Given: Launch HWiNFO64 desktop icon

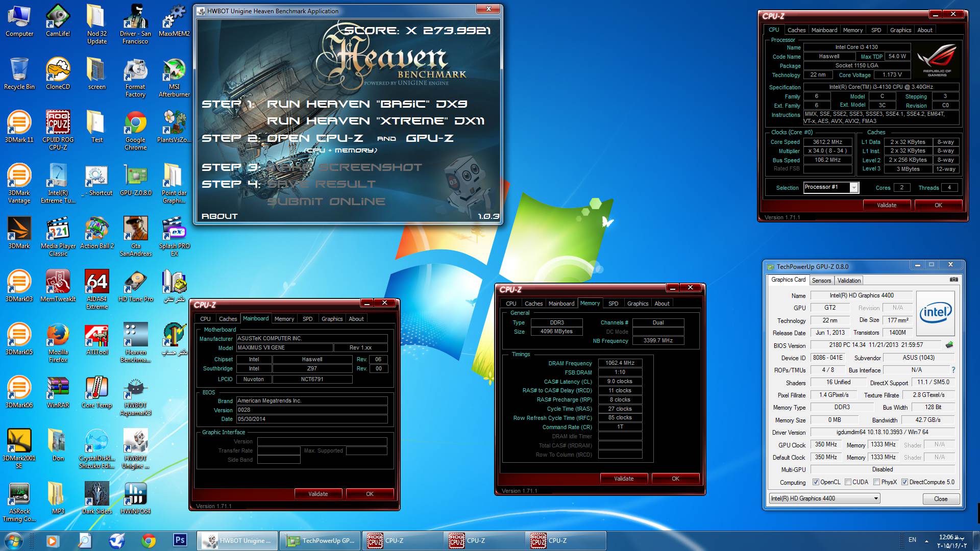Looking at the screenshot, I should click(x=135, y=498).
